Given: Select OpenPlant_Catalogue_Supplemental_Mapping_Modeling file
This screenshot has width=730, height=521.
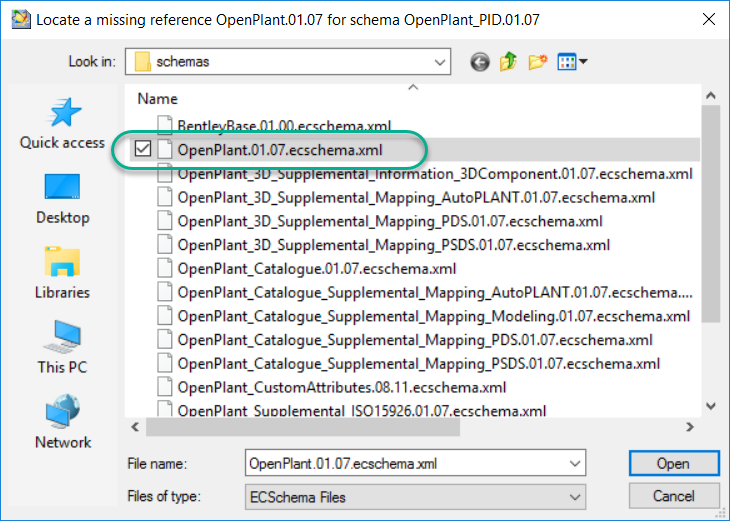Looking at the screenshot, I should point(433,317).
